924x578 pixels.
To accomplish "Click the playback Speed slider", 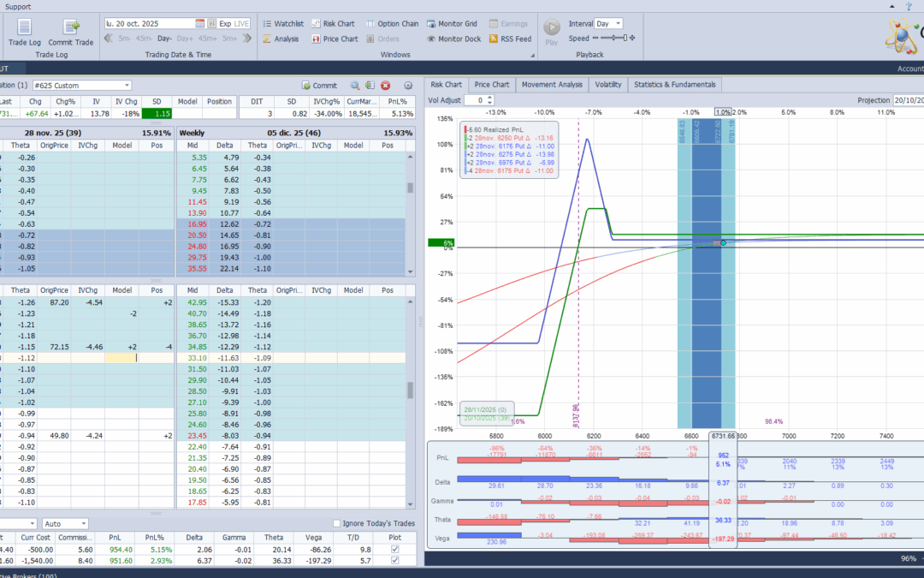I will [x=613, y=38].
